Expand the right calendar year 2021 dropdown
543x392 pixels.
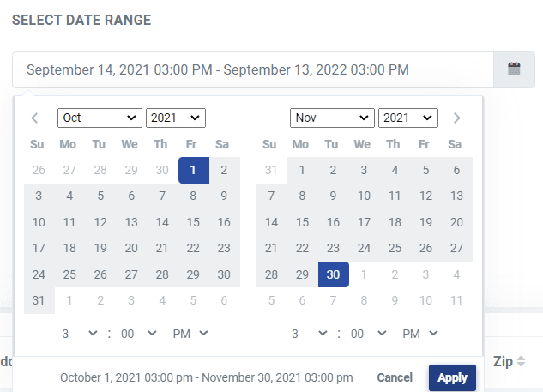[x=407, y=118]
